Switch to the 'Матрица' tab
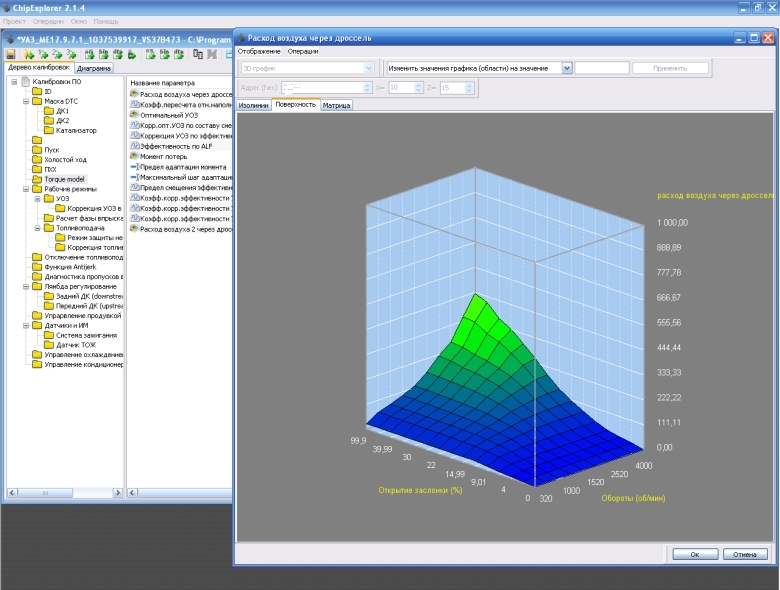The height and width of the screenshot is (590, 780). (336, 104)
